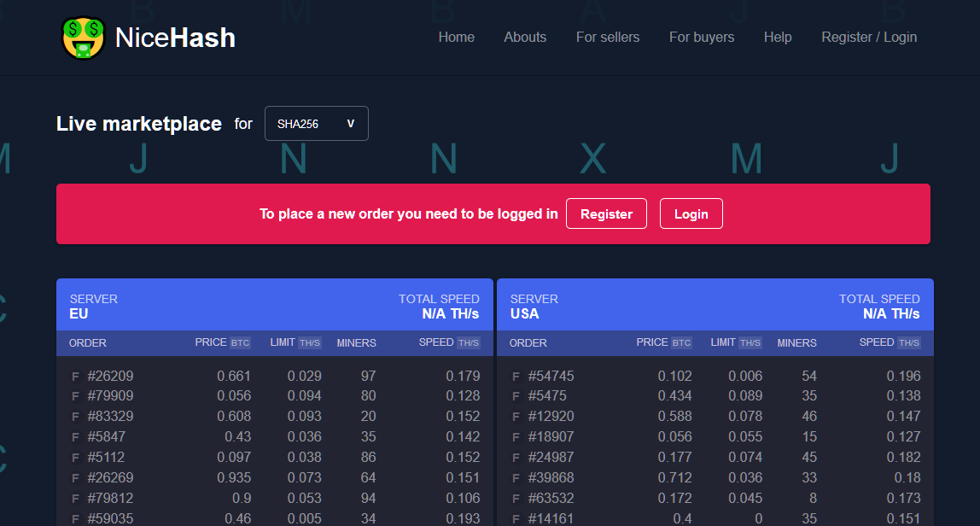Click the F icon beside order #63532
Viewport: 980px width, 526px height.
pyautogui.click(x=516, y=499)
